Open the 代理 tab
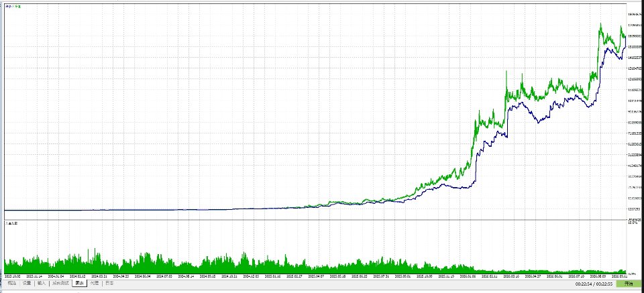Screen dimensions: 644x293 [x=95, y=283]
